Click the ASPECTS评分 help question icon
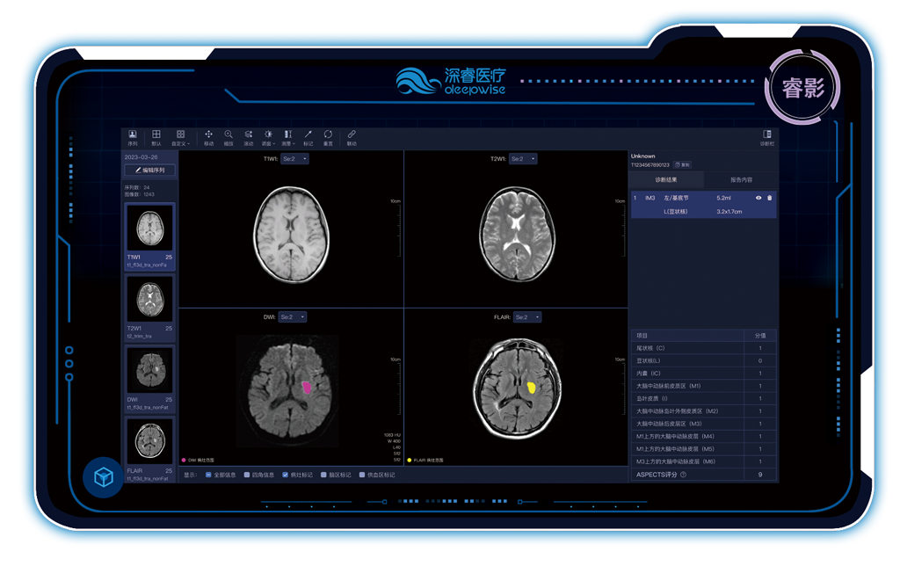The height and width of the screenshot is (588, 900). pyautogui.click(x=683, y=475)
